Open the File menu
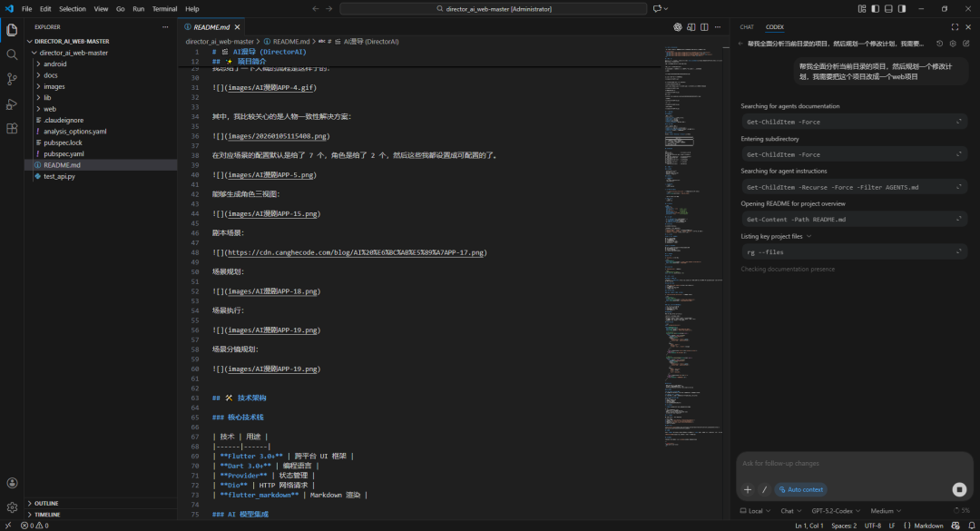 [27, 9]
